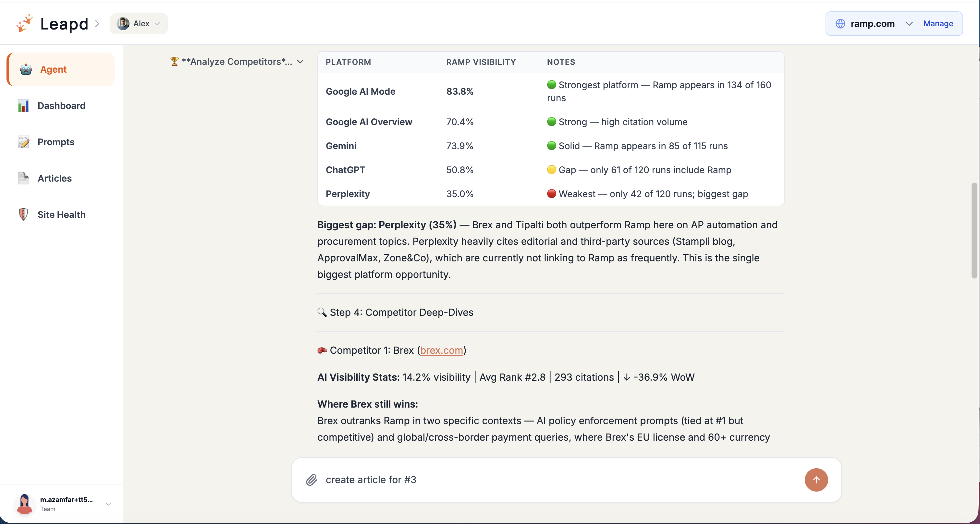Image resolution: width=980 pixels, height=524 pixels.
Task: Click the send arrow button
Action: (816, 480)
